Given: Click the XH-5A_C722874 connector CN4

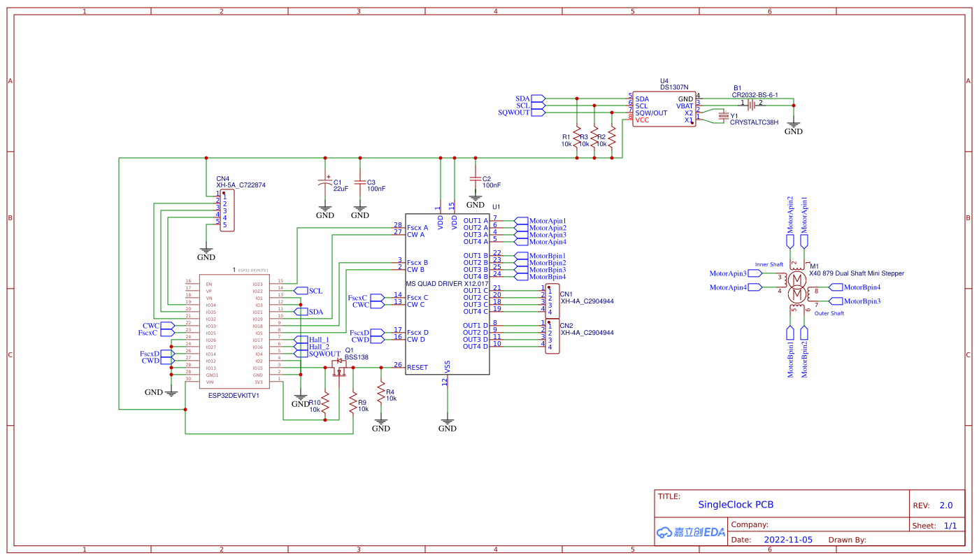Looking at the screenshot, I should click(x=228, y=208).
